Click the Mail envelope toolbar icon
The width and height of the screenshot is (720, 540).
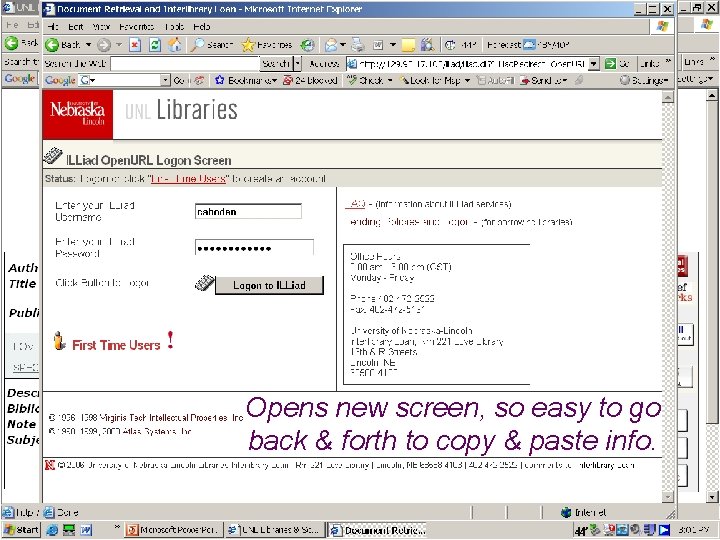[331, 45]
